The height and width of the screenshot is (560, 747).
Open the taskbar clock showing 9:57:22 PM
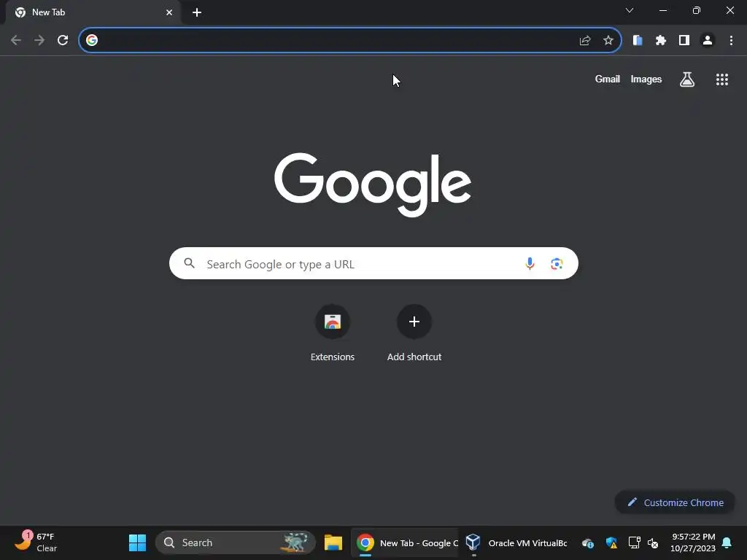693,542
